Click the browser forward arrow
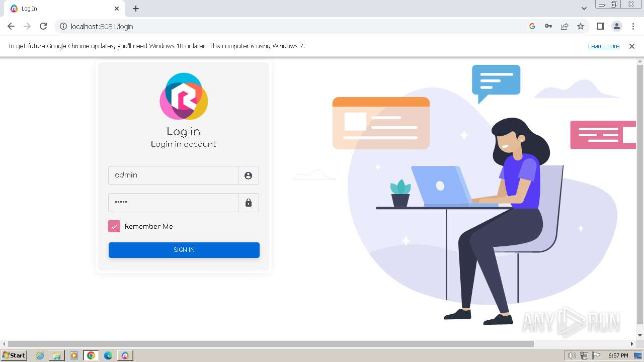Image resolution: width=644 pixels, height=362 pixels. click(x=27, y=26)
